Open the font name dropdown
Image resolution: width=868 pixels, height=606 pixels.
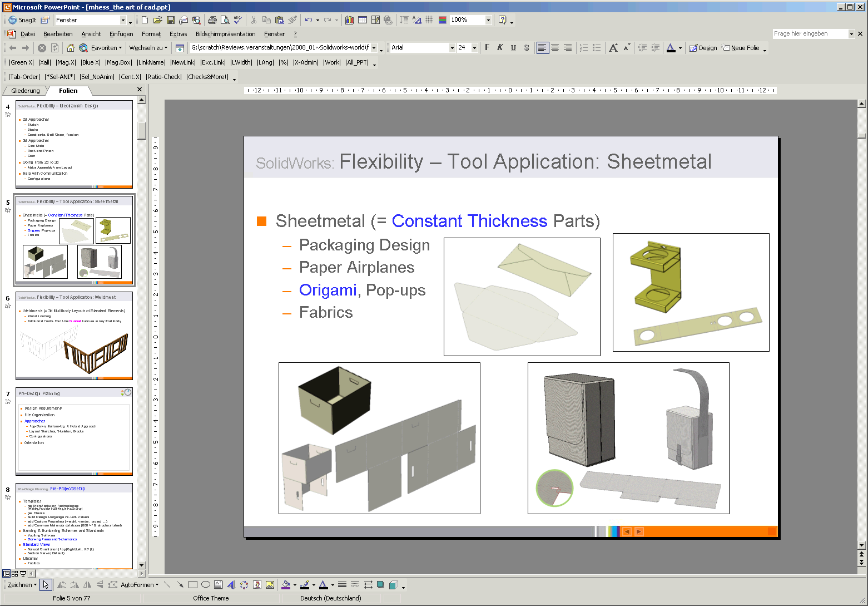pos(452,48)
